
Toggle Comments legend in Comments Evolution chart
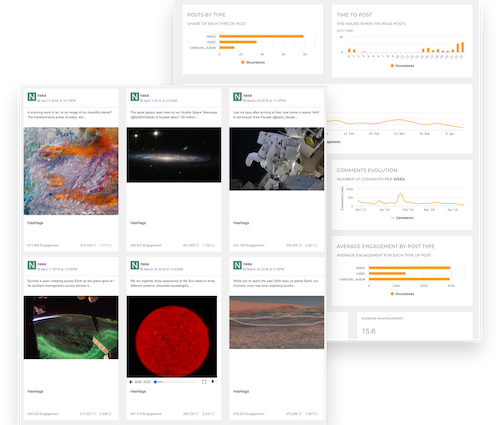[x=402, y=218]
